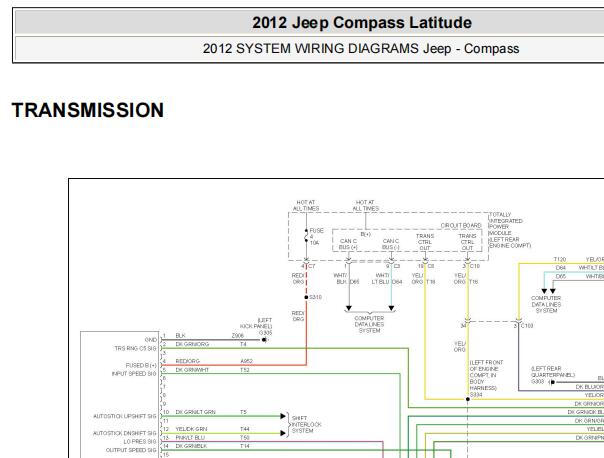
Task: Click the "(LEFT KICK PANEL)" location note
Action: 256,323
